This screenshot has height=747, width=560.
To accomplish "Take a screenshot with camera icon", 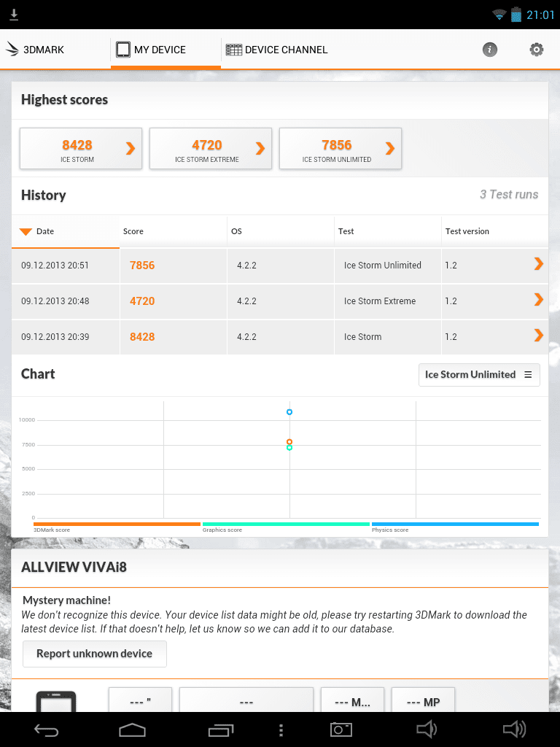I will [341, 729].
